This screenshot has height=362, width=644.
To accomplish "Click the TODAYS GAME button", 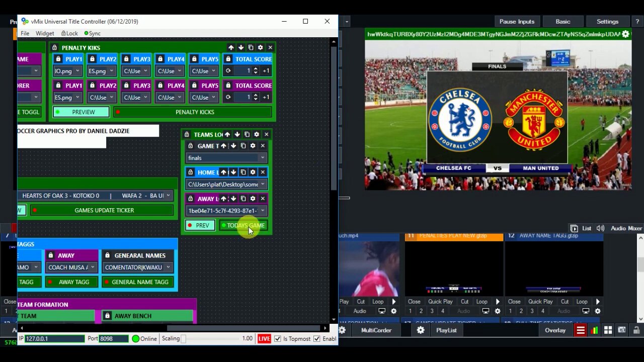I will click(244, 225).
